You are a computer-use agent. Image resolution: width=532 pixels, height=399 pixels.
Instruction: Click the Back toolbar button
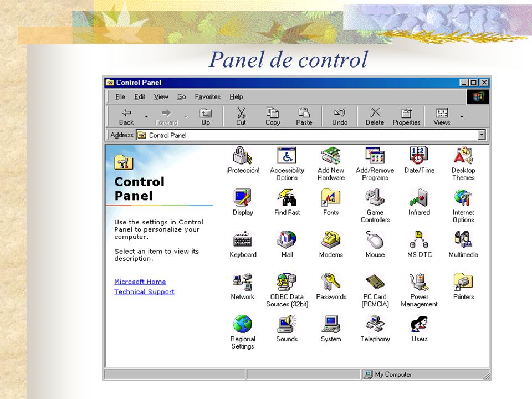click(126, 117)
